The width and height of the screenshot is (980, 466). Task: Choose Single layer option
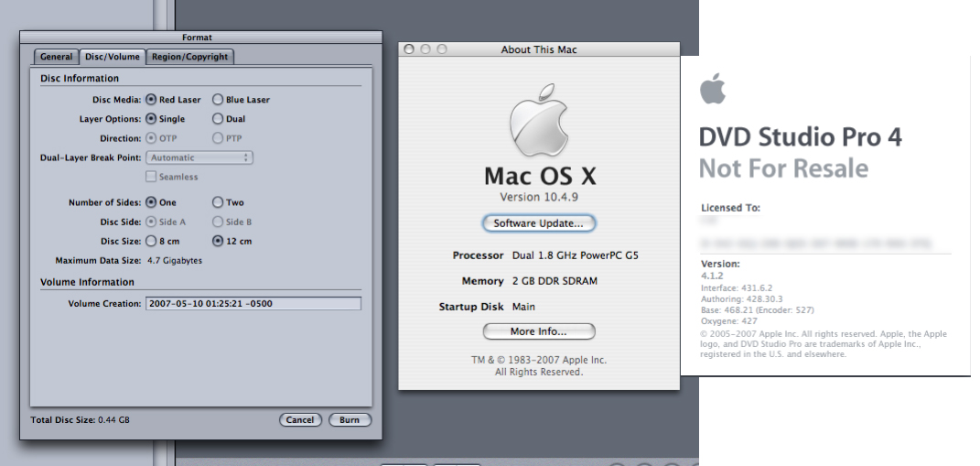click(x=151, y=119)
